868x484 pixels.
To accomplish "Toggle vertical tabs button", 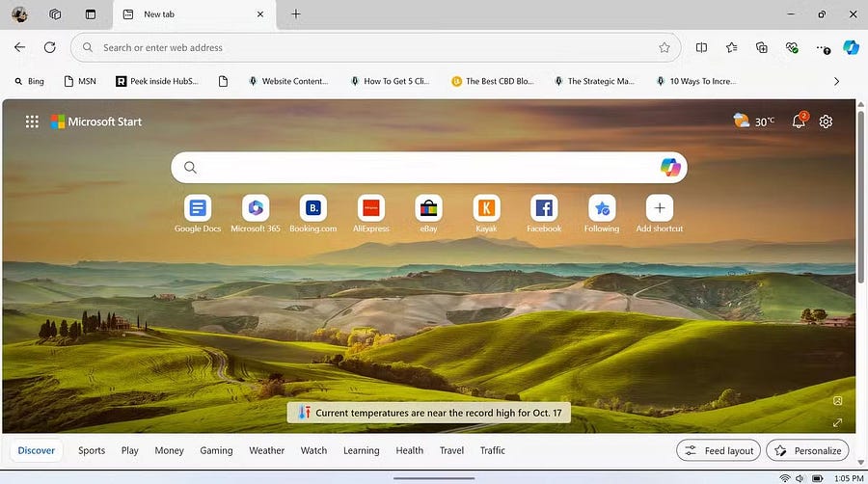I will (91, 14).
